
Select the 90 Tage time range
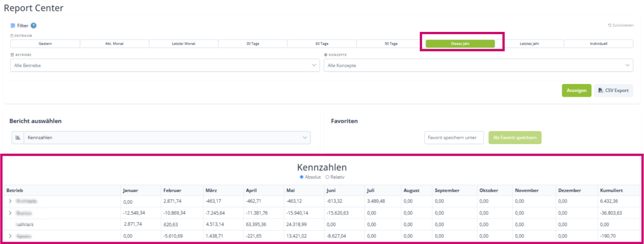point(391,44)
